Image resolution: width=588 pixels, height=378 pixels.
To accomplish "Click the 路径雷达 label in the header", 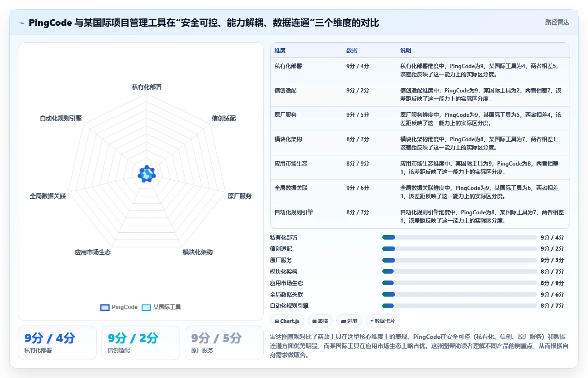I will [557, 22].
